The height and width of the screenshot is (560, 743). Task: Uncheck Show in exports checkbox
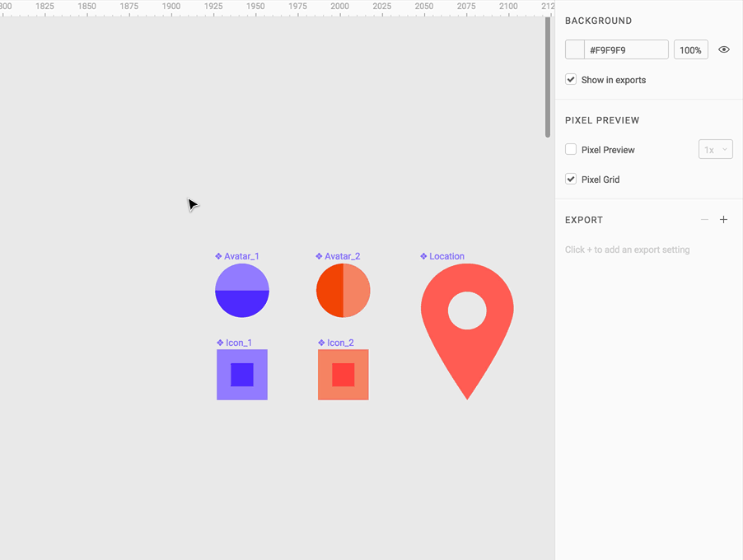click(571, 79)
